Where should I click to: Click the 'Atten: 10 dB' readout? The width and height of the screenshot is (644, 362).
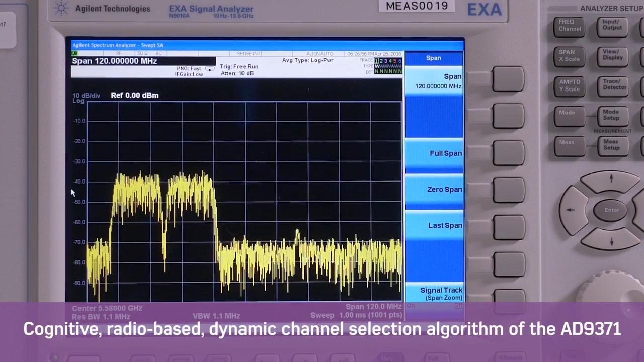tap(237, 73)
